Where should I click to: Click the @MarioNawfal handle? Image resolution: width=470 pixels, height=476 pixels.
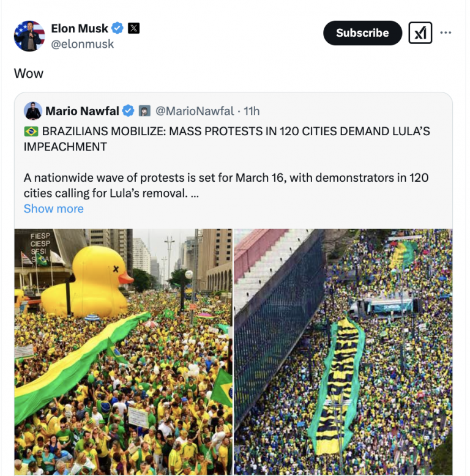coord(195,111)
